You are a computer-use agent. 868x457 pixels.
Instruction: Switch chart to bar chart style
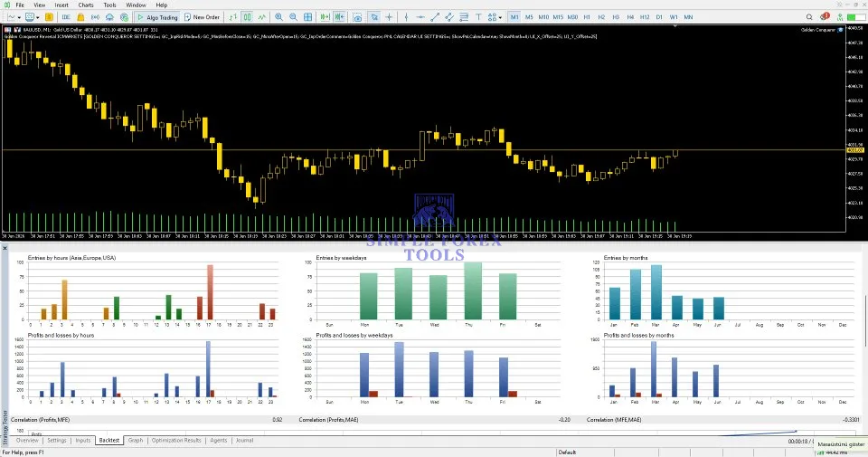233,17
